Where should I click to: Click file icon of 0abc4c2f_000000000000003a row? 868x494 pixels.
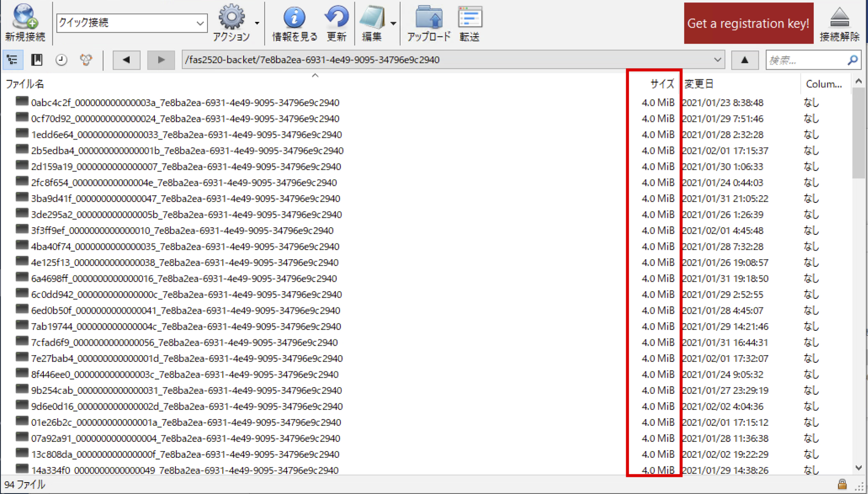pyautogui.click(x=22, y=101)
